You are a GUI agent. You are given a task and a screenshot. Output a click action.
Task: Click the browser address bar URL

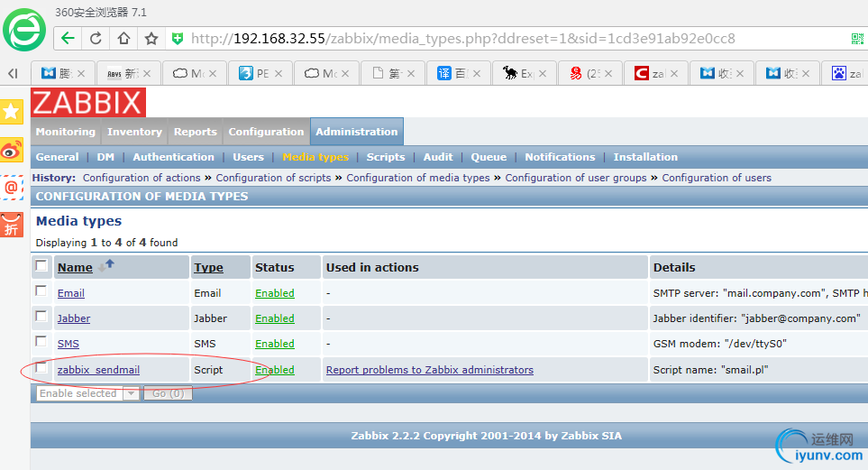(x=462, y=38)
